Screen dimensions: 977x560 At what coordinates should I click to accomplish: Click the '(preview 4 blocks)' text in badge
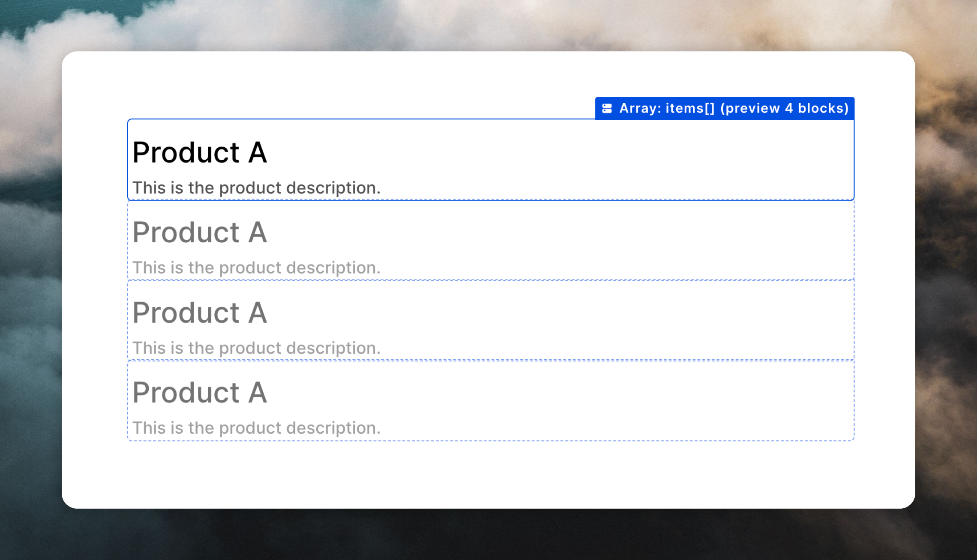(x=785, y=108)
